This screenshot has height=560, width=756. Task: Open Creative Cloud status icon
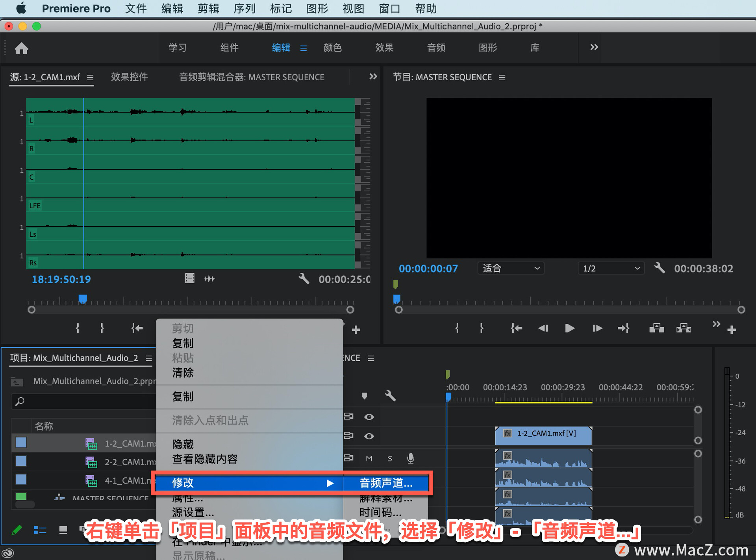click(x=8, y=553)
